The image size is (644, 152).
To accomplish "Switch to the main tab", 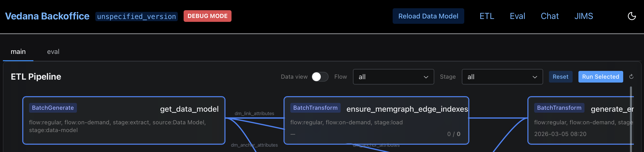I will 18,52.
